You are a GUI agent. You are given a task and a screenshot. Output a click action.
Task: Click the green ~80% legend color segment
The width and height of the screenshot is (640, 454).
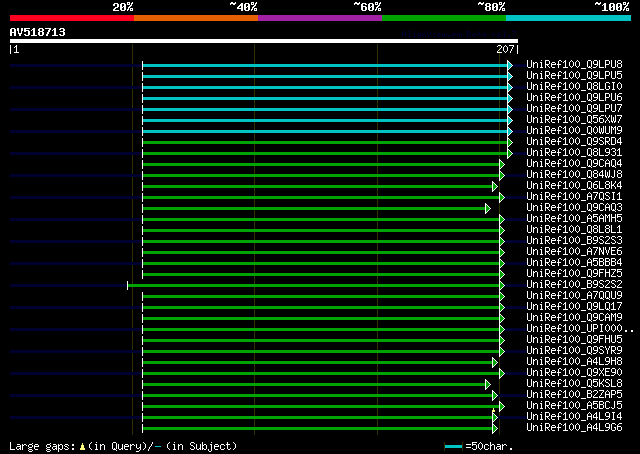444,18
